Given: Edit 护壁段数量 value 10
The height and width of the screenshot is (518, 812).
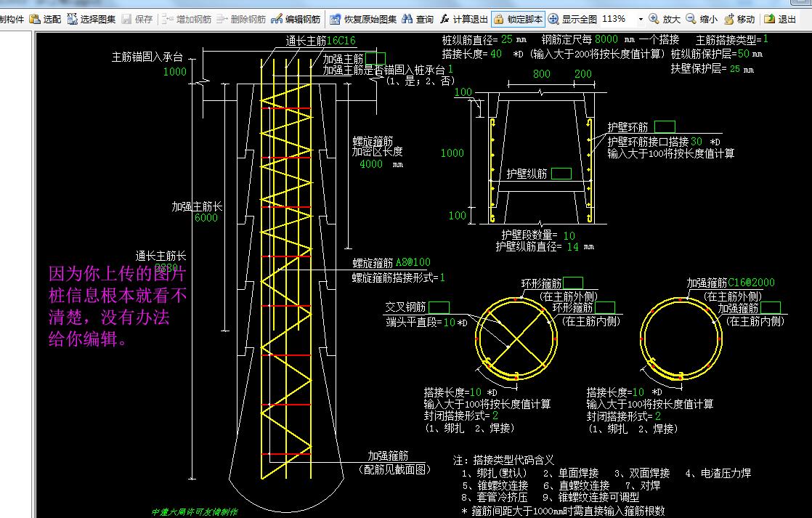Looking at the screenshot, I should click(x=569, y=235).
